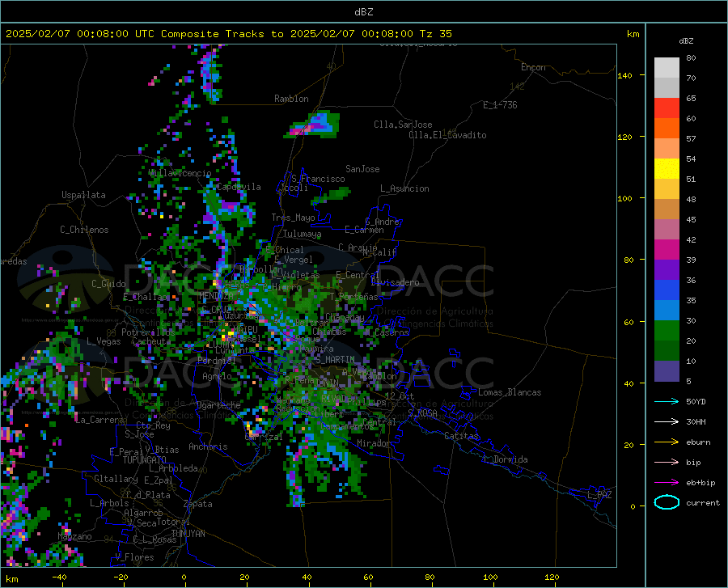Click the Zapata place label
The height and width of the screenshot is (588, 728).
pyautogui.click(x=198, y=504)
